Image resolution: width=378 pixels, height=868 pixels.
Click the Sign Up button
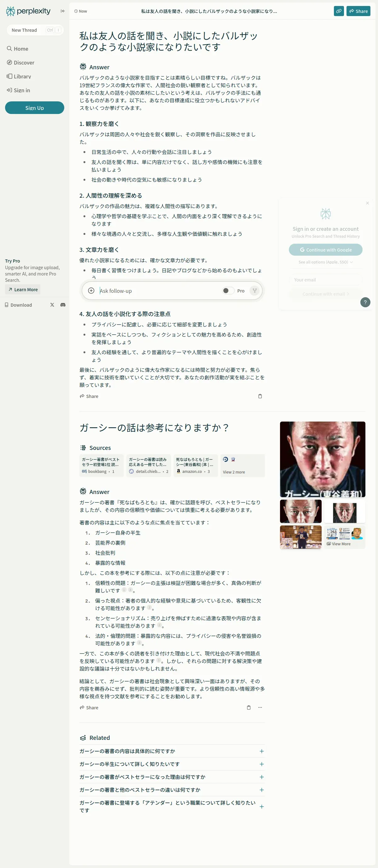point(34,108)
